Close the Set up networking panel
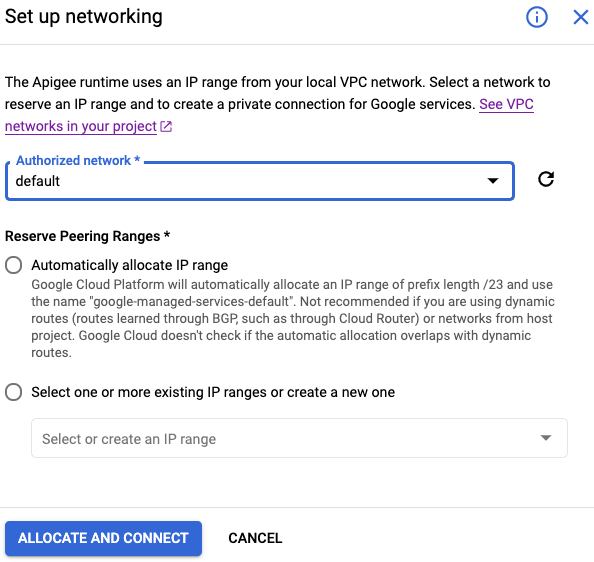Screen dimensions: 594x562 tap(580, 17)
